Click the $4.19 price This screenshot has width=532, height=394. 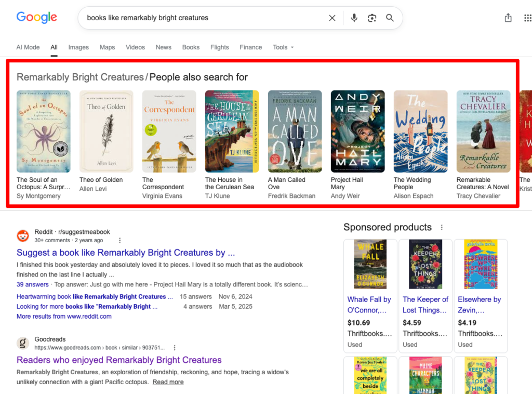click(x=467, y=323)
